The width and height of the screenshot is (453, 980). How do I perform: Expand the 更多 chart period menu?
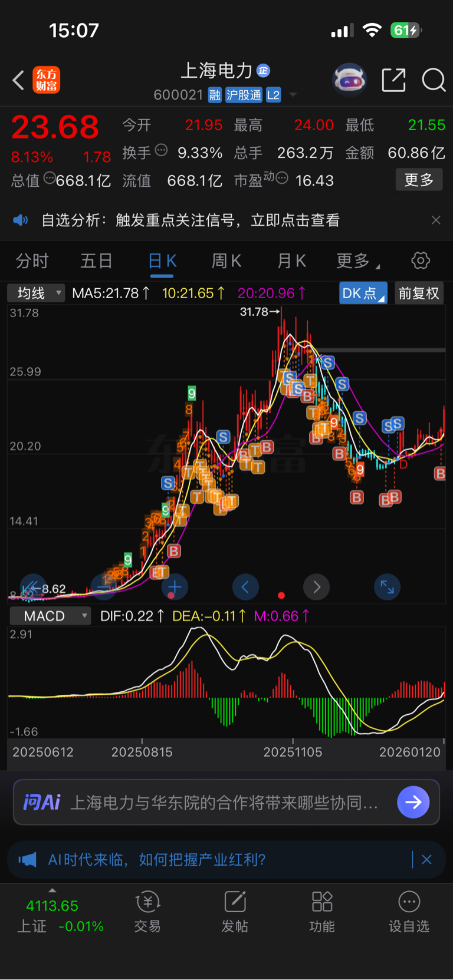(x=357, y=261)
